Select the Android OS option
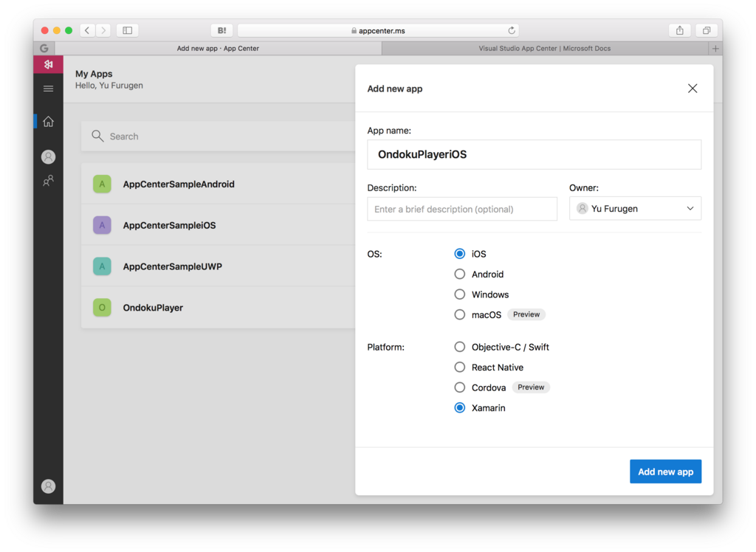Image resolution: width=756 pixels, height=552 pixels. (460, 275)
